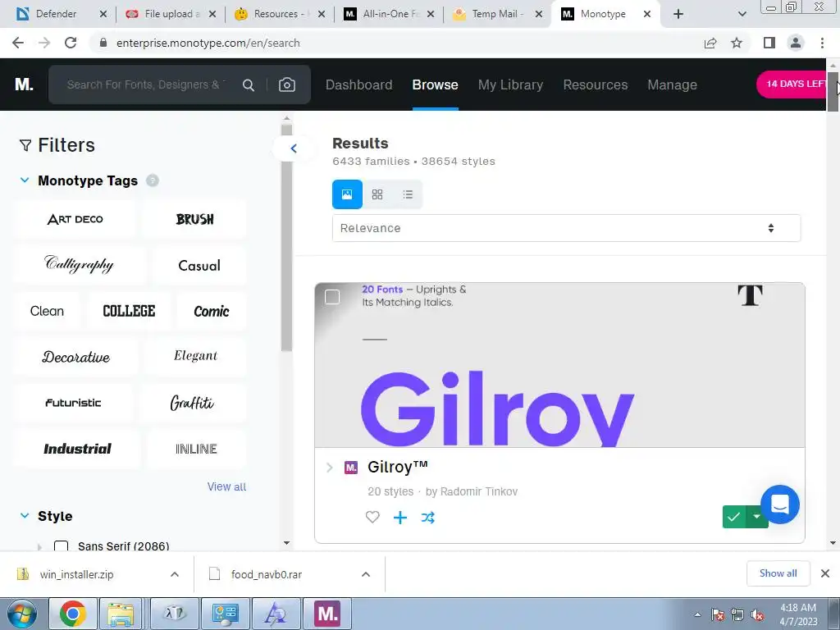840x630 pixels.
Task: Open a new browser tab
Action: click(x=678, y=14)
